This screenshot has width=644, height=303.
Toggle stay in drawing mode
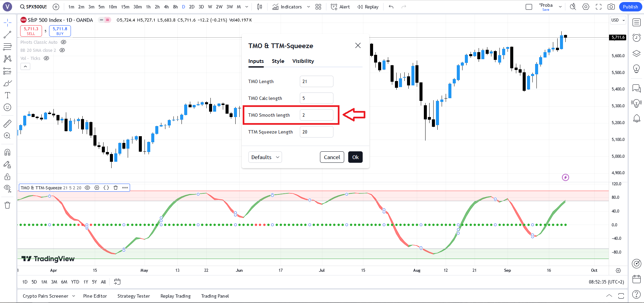tap(7, 164)
